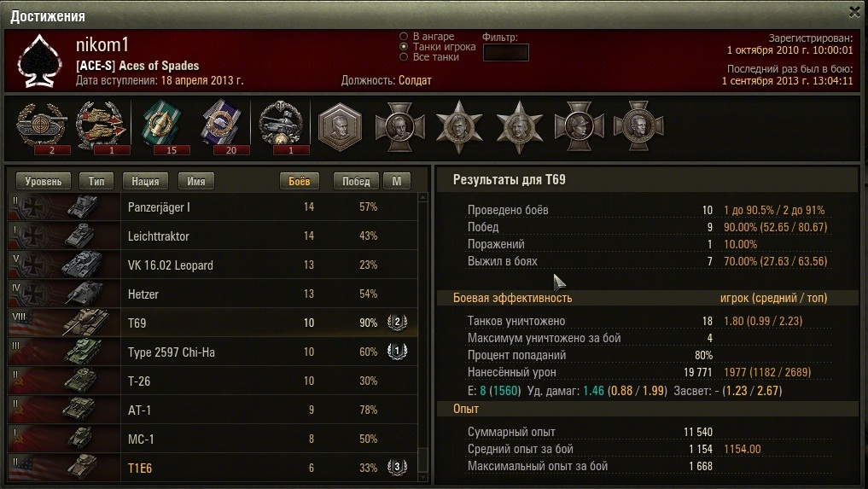Sort tanks by "Нация" column

coord(145,181)
